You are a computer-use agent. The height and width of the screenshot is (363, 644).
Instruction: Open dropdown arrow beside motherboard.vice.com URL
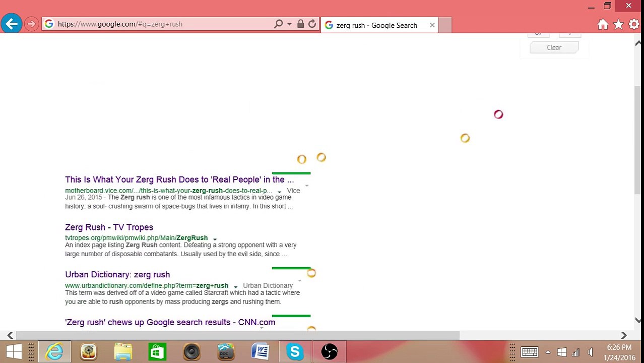(279, 192)
